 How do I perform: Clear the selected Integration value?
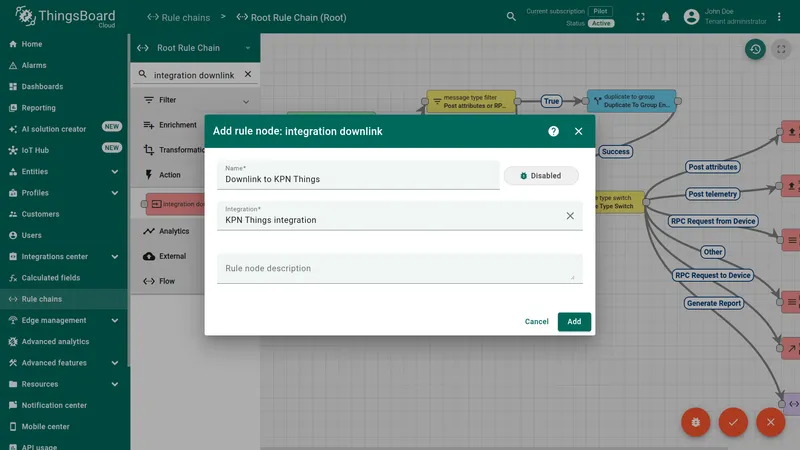point(570,216)
